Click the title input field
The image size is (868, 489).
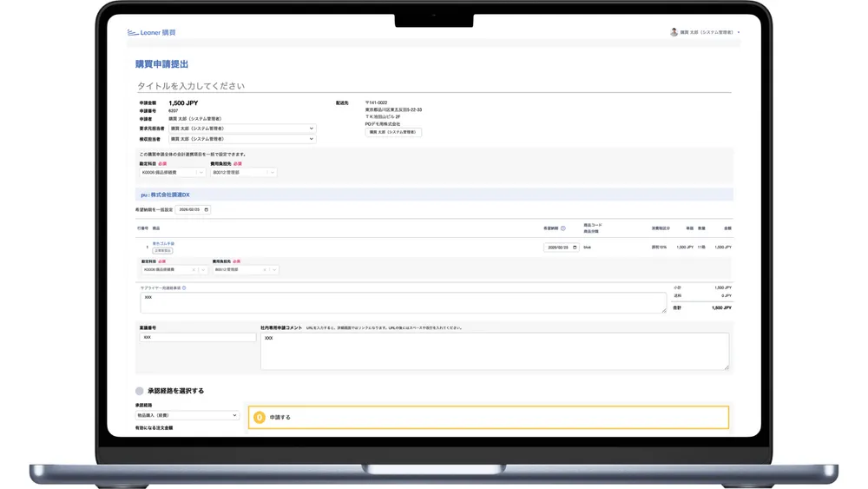click(x=433, y=86)
